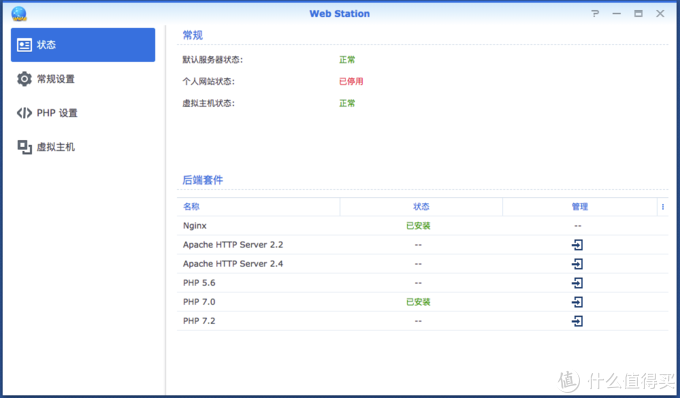Select the PHP 7.2 row name
The width and height of the screenshot is (680, 398).
click(x=199, y=321)
